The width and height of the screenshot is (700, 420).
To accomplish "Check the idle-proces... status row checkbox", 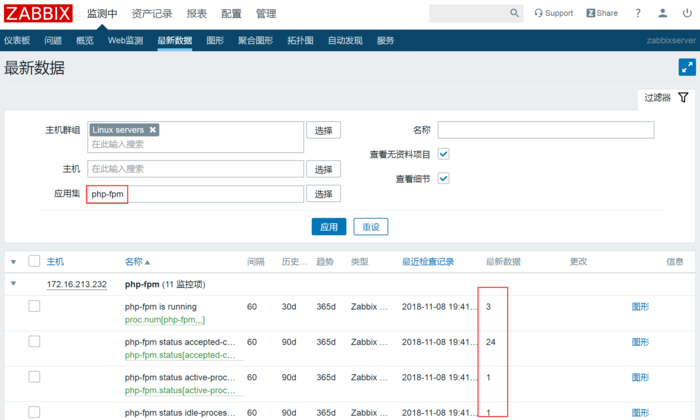I will click(x=34, y=412).
